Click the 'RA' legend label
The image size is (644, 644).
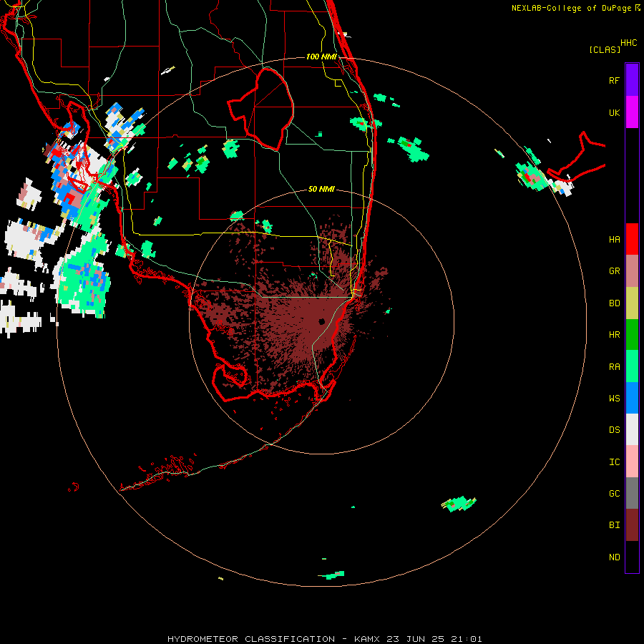614,367
